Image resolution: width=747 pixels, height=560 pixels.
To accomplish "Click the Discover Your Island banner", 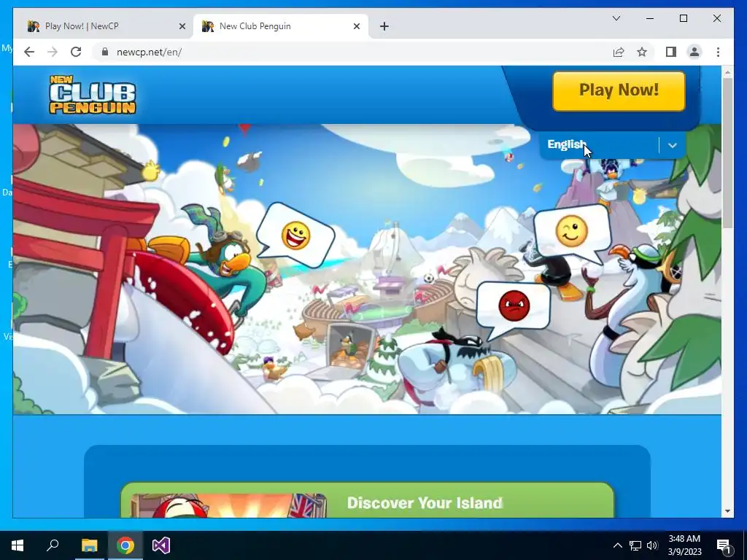I will click(x=368, y=500).
